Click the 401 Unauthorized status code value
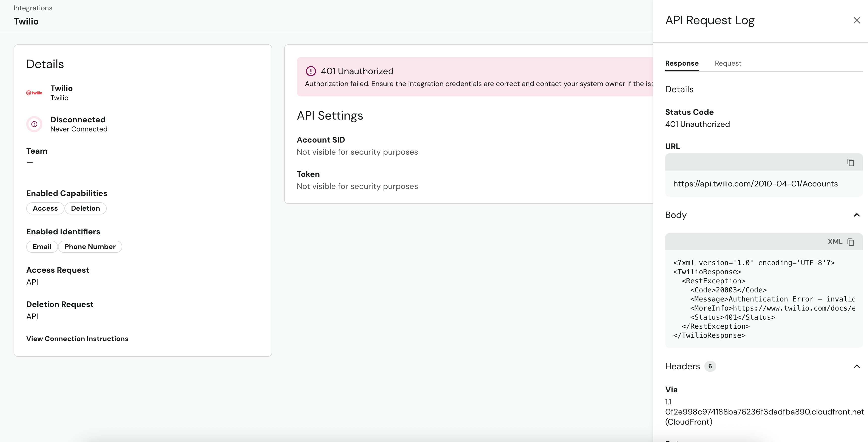868x442 pixels. coord(697,124)
